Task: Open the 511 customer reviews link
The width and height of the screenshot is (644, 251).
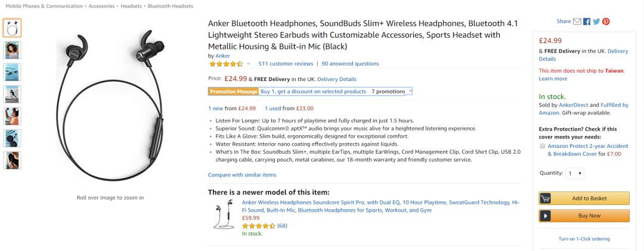Action: (x=286, y=64)
